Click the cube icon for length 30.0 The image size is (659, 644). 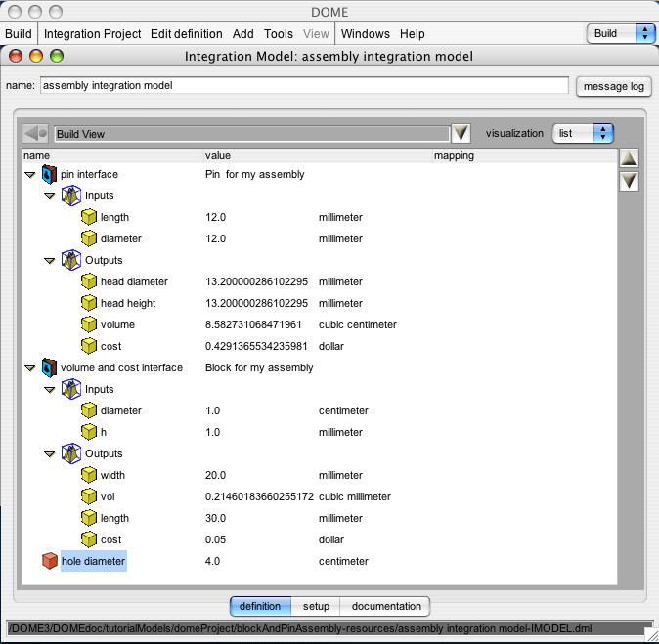coord(89,518)
